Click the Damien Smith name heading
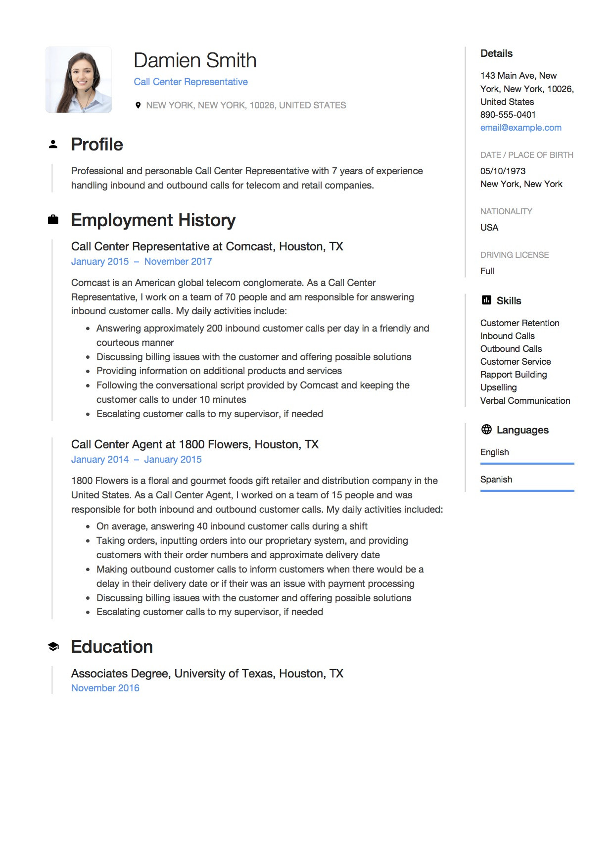The height and width of the screenshot is (868, 613). click(x=195, y=60)
